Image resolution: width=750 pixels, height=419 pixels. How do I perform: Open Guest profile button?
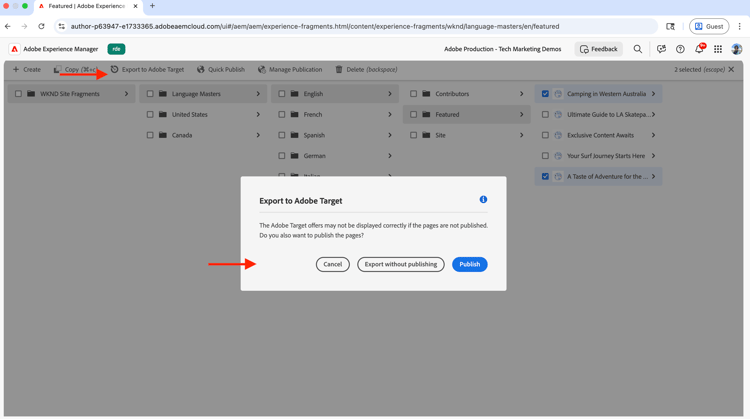[709, 26]
